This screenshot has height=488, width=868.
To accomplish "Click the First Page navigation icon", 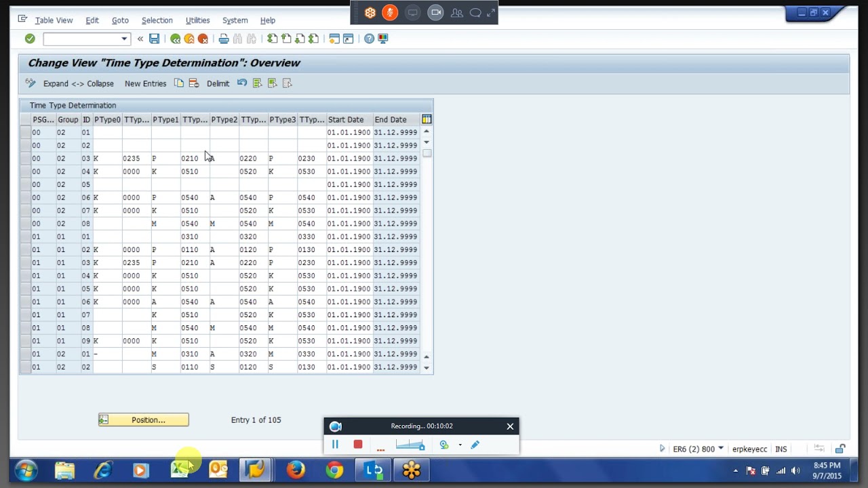I will [272, 39].
